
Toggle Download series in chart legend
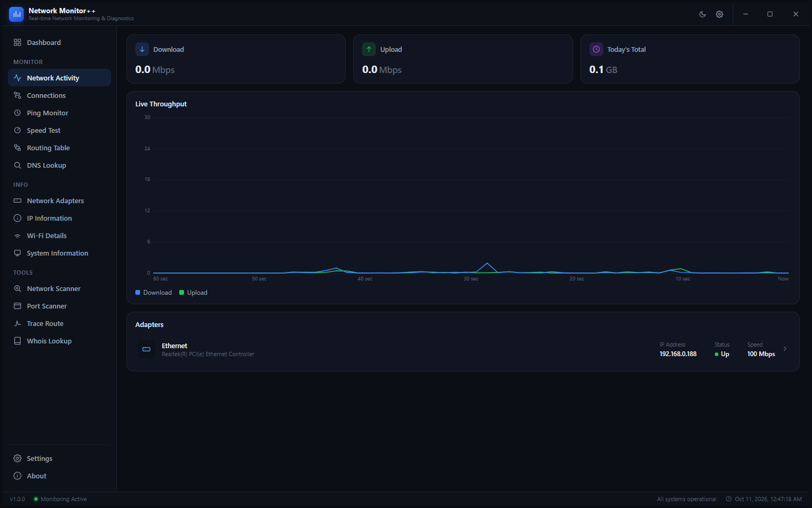[x=154, y=293]
